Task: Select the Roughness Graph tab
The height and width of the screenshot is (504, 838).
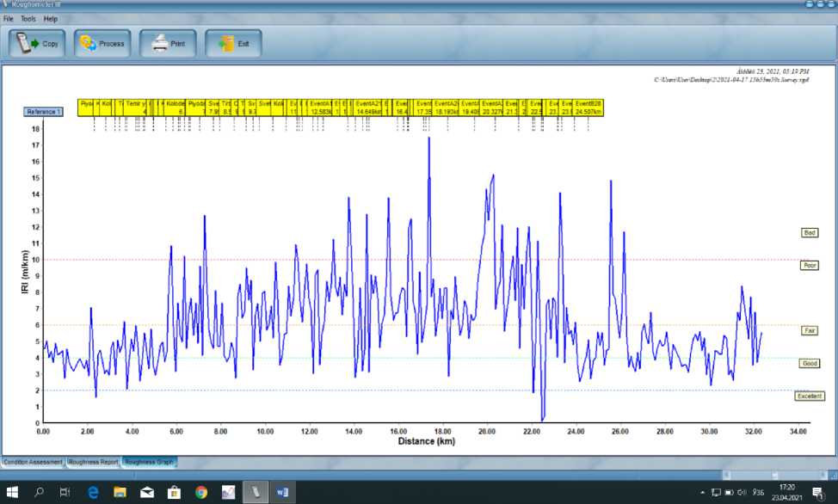Action: point(149,462)
